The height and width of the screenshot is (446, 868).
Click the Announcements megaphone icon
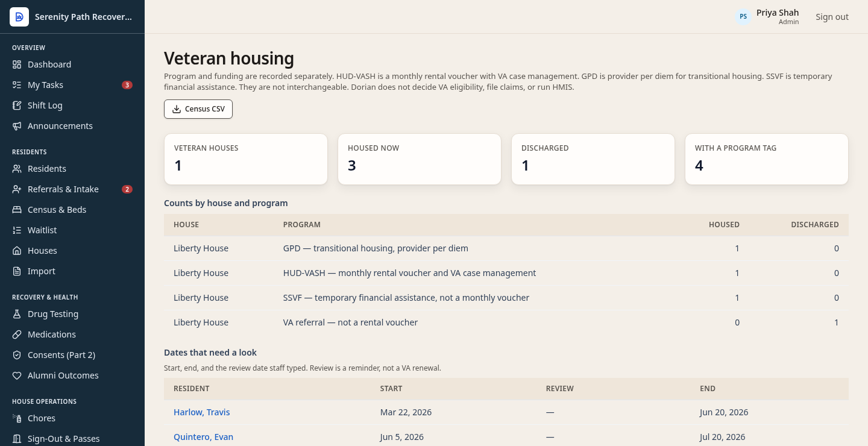tap(17, 126)
